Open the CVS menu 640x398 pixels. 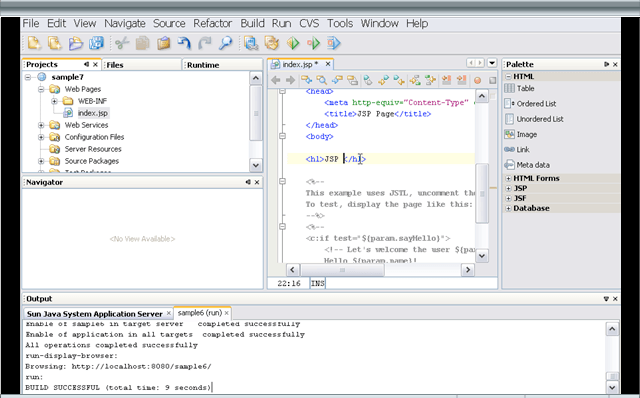point(309,23)
